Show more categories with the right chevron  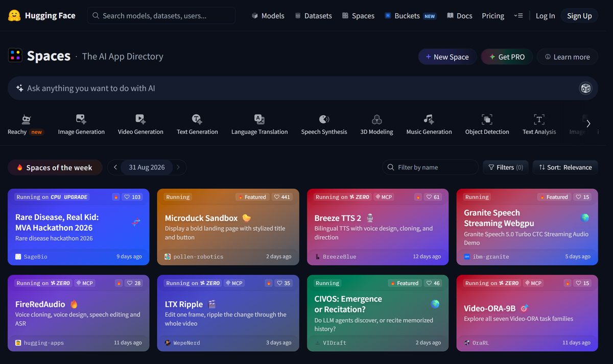point(588,124)
